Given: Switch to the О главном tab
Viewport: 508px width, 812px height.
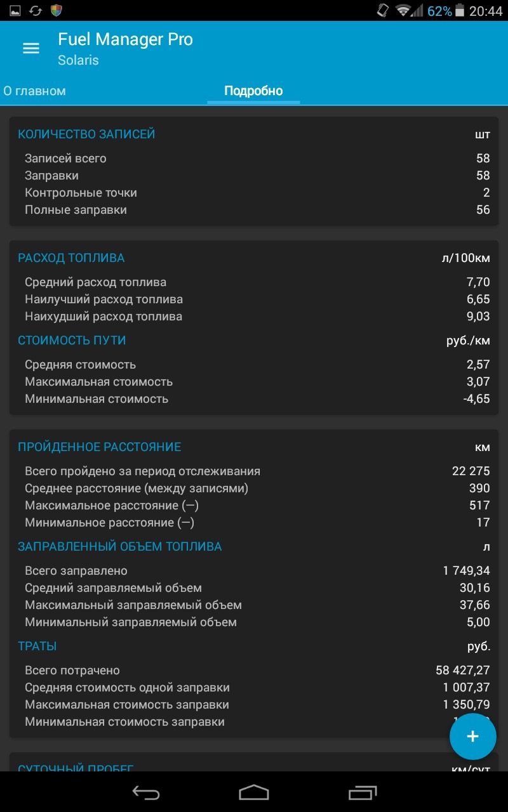Looking at the screenshot, I should [x=34, y=91].
